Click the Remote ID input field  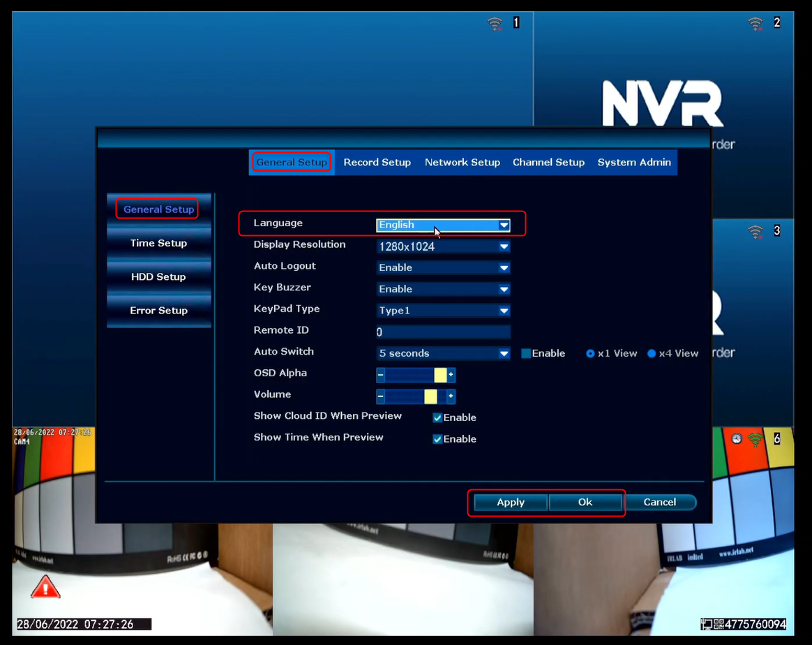(443, 332)
